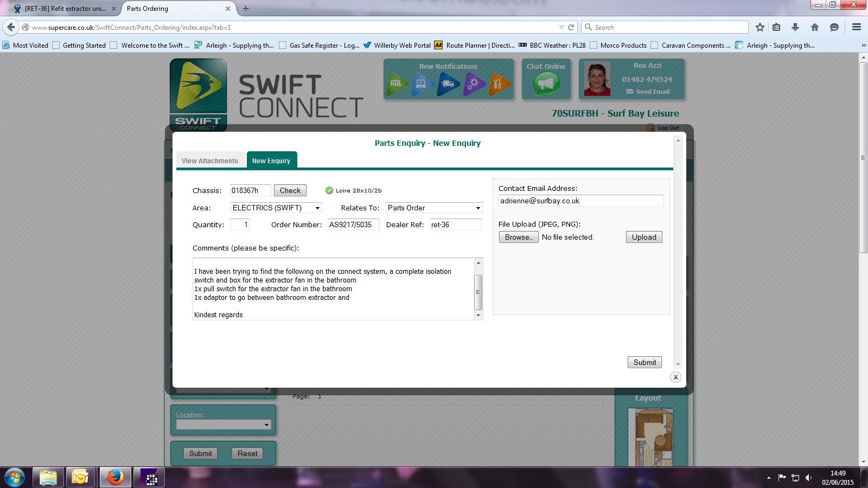Show more bookmarks via the overflow chevron
The image size is (868, 488).
tap(863, 46)
